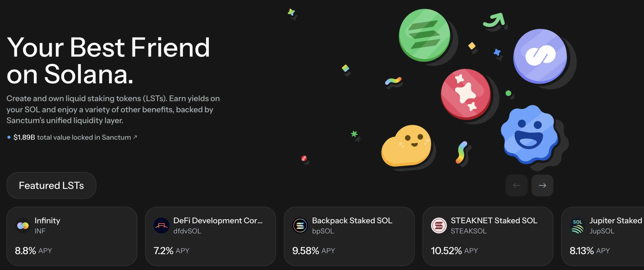Click the bpSOL ticker label

pyautogui.click(x=323, y=231)
